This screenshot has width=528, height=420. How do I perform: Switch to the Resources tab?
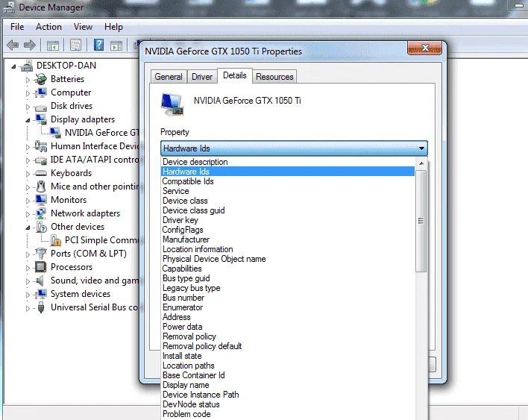coord(274,77)
